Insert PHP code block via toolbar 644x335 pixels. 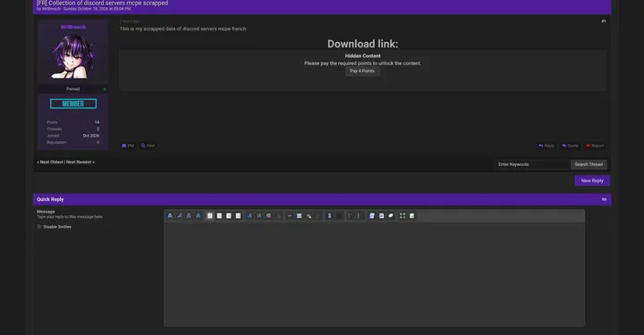coord(381,215)
